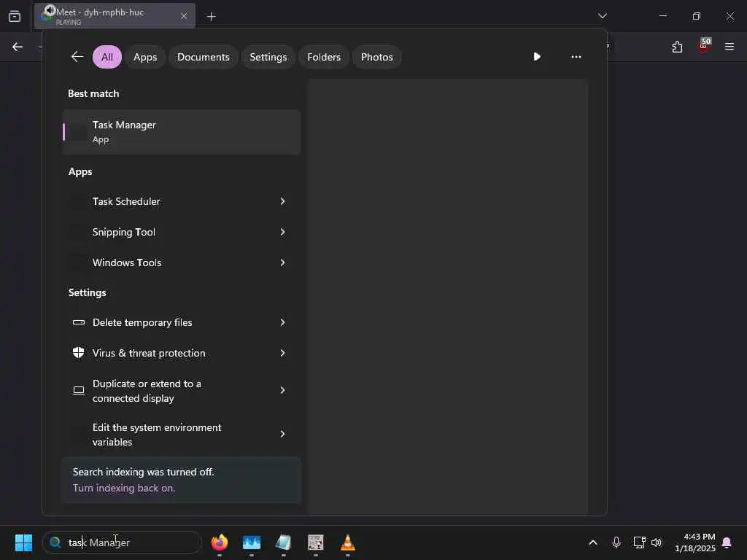Click the microphone tray icon
Viewport: 747px width, 560px height.
(616, 542)
